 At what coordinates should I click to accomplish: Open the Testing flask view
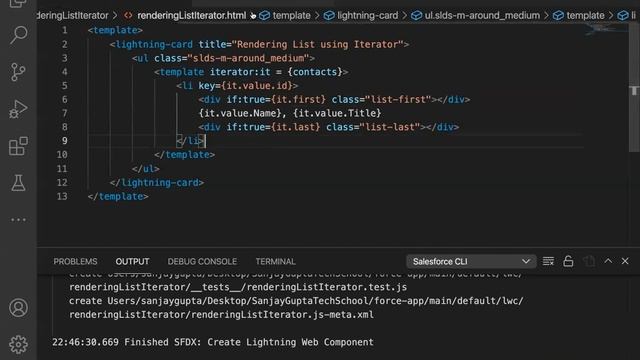click(18, 183)
